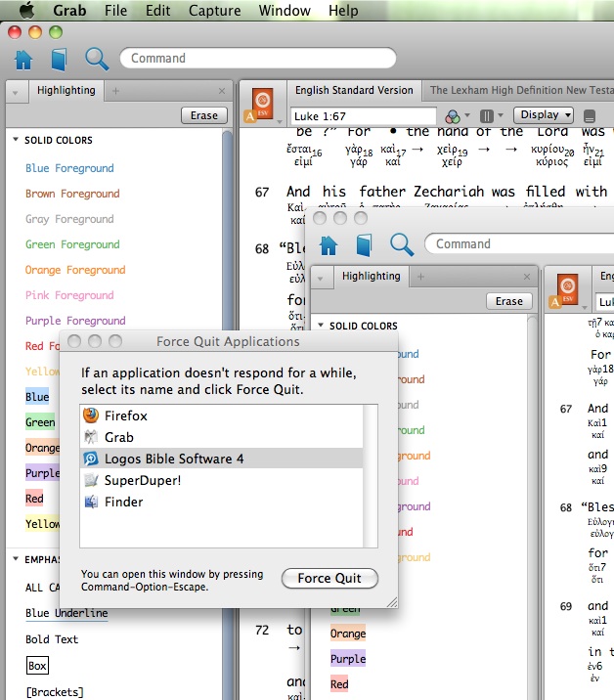Viewport: 614px width, 700px height.
Task: Apply the Purple highlight in the second Logos window
Action: point(348,659)
